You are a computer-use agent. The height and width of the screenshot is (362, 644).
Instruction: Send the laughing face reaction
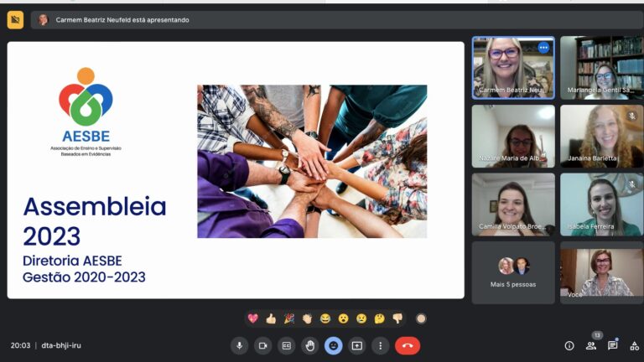click(325, 318)
